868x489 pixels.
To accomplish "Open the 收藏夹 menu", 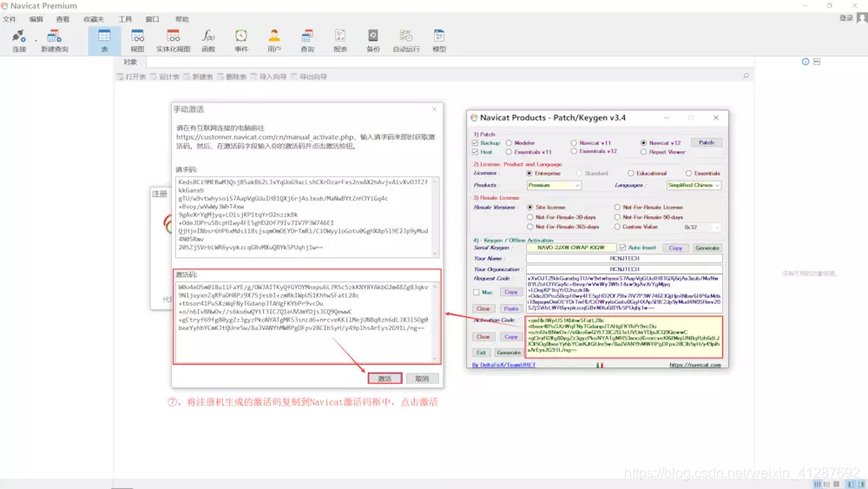I will click(94, 19).
